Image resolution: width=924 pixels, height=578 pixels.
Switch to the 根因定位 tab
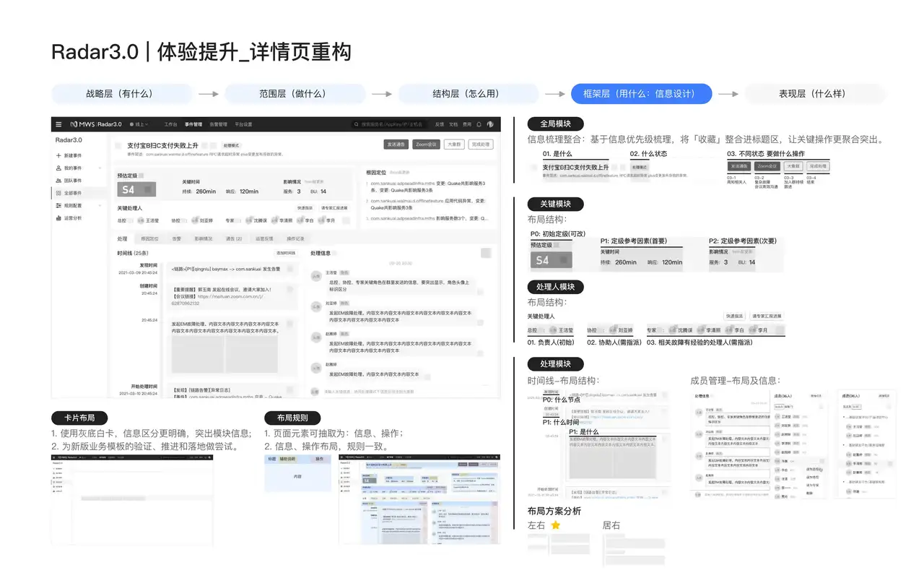(x=149, y=238)
